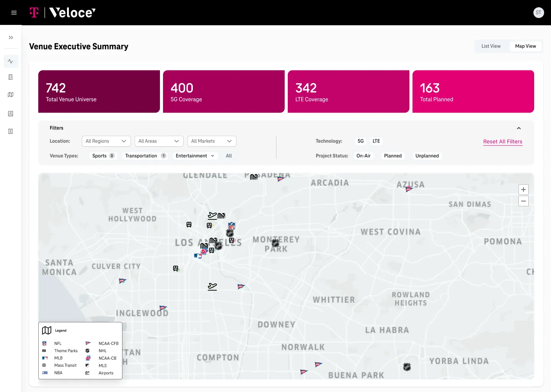Click the Reset All Filters link
The height and width of the screenshot is (392, 551).
pos(503,142)
